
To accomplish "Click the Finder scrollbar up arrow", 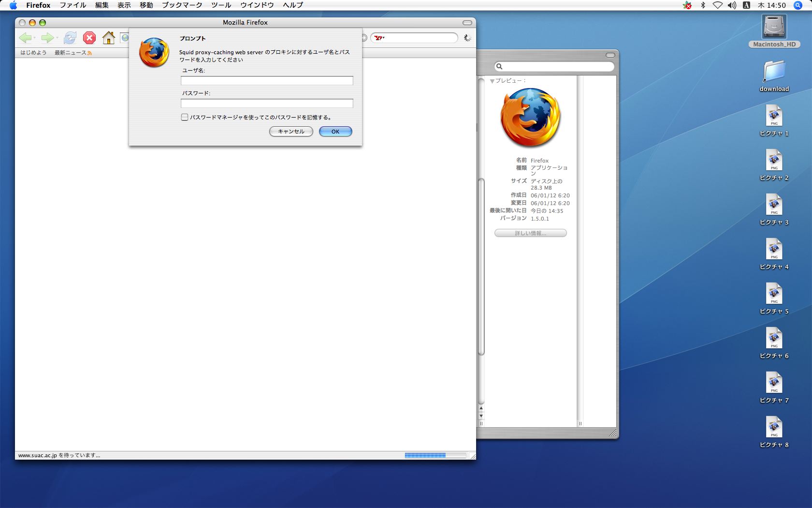I will click(481, 409).
